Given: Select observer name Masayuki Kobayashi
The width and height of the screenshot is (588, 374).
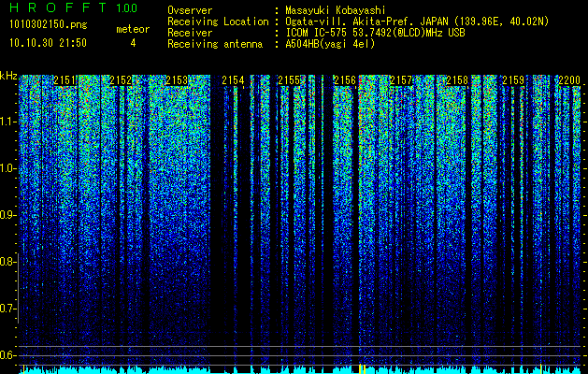Looking at the screenshot, I should 336,10.
